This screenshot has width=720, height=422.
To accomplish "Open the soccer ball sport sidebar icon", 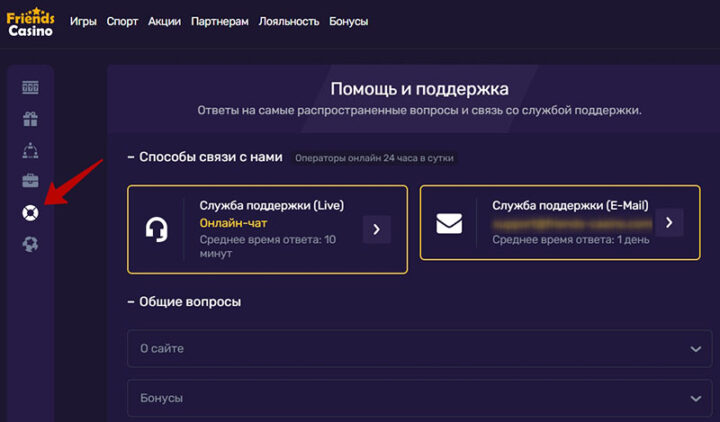I will [x=30, y=244].
